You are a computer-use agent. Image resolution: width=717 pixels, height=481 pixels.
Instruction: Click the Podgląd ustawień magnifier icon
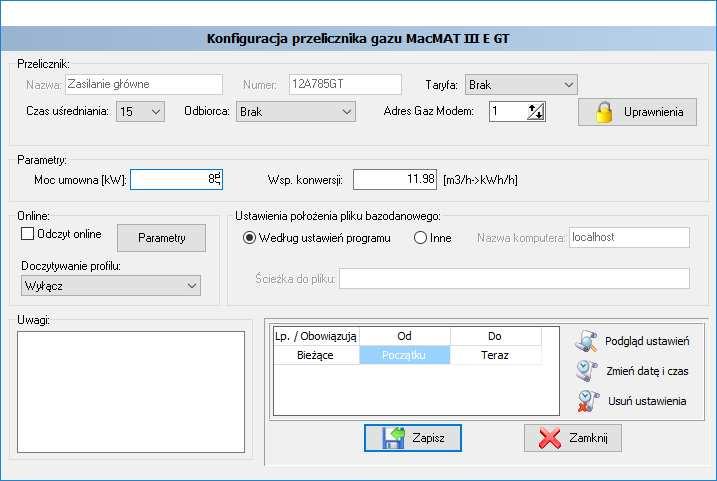586,341
